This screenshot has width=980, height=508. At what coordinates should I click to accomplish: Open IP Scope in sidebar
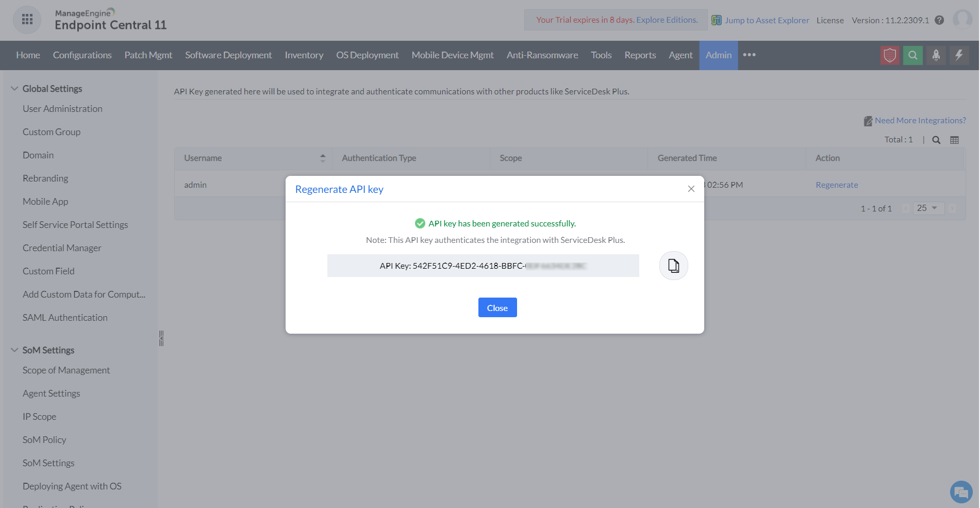39,417
